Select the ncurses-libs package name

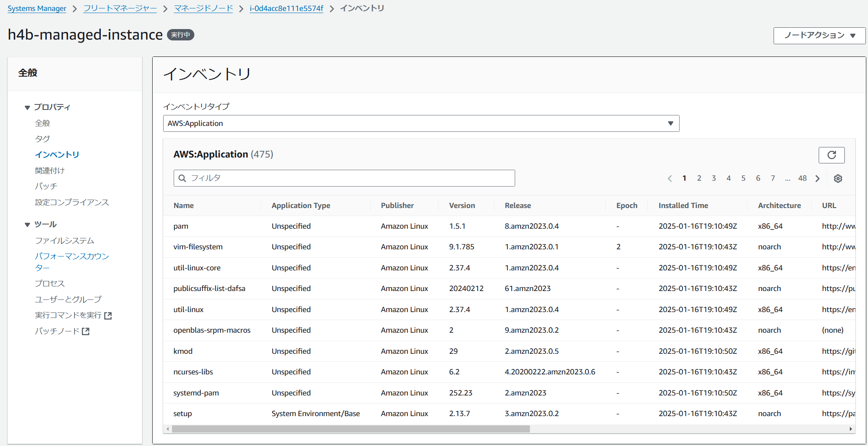pos(193,372)
